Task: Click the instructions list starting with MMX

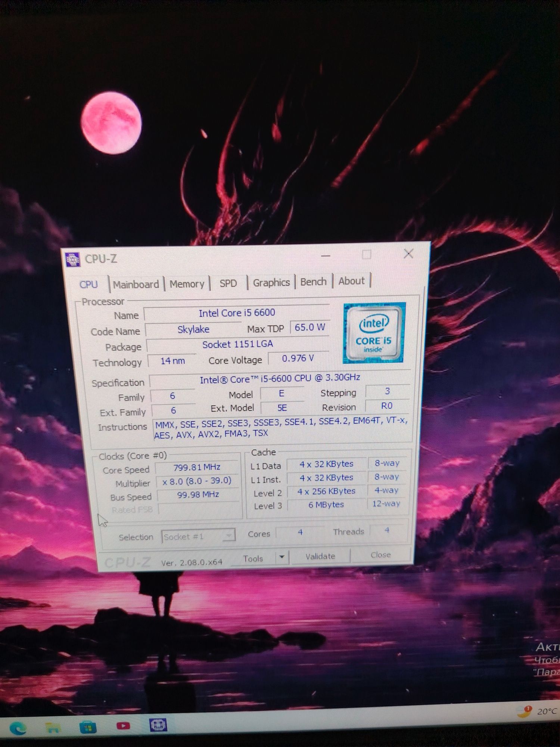Action: tap(281, 427)
